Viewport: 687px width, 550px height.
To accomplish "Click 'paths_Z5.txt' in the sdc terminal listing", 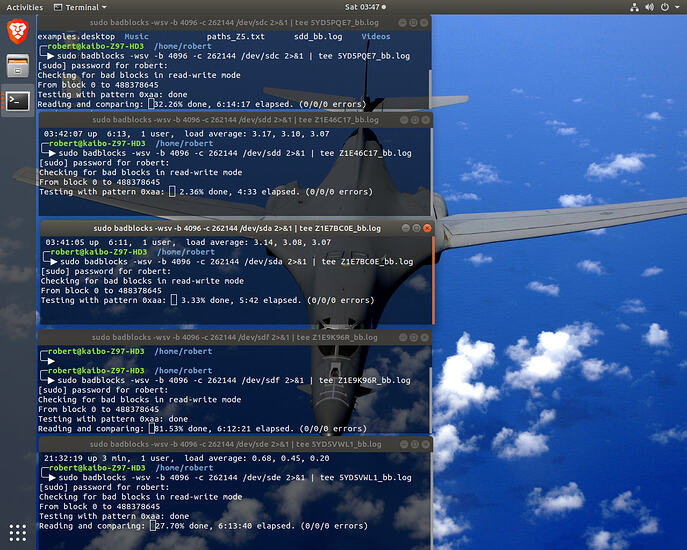I will coord(236,36).
